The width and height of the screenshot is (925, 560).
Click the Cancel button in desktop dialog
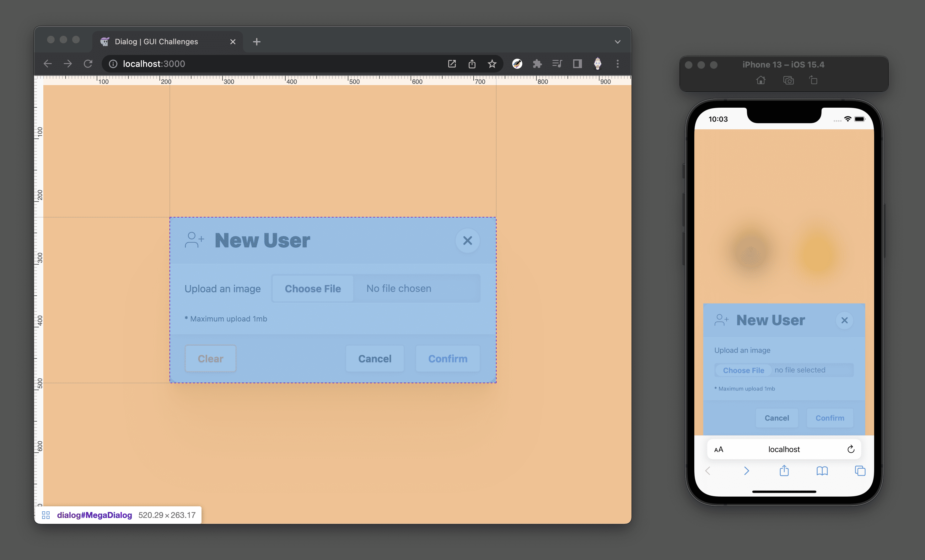pyautogui.click(x=375, y=358)
